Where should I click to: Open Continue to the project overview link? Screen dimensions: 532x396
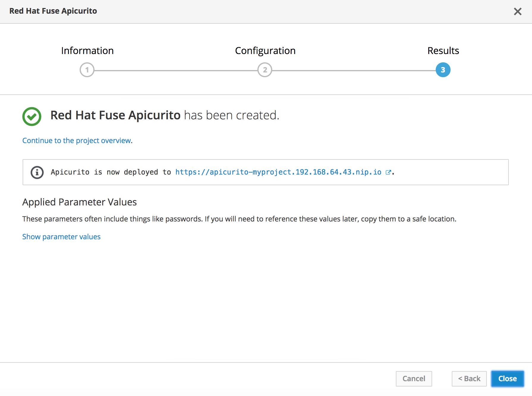[77, 140]
